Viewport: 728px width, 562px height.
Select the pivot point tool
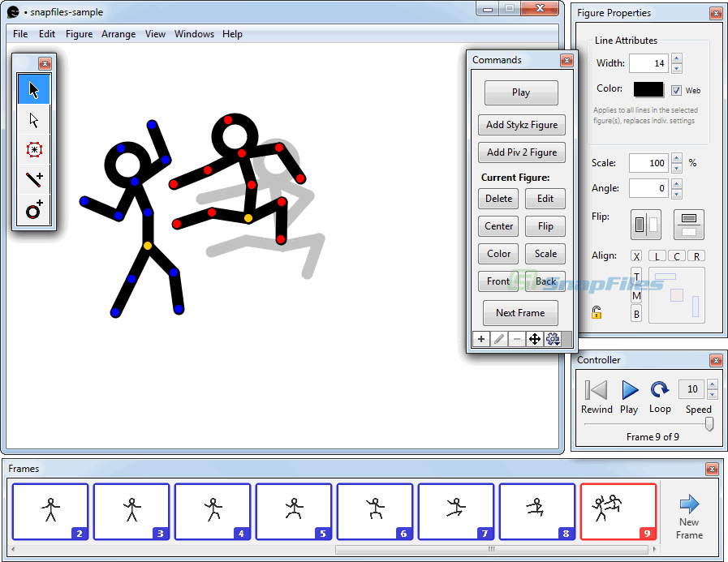[32, 149]
